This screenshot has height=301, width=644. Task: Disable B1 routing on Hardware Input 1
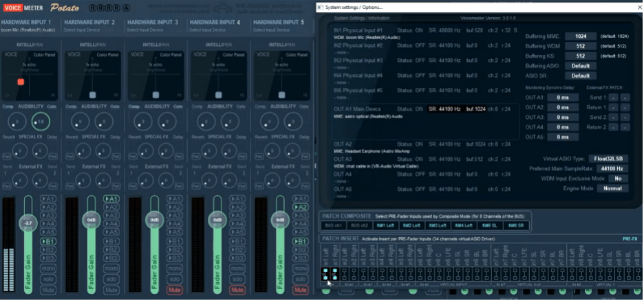click(x=48, y=241)
